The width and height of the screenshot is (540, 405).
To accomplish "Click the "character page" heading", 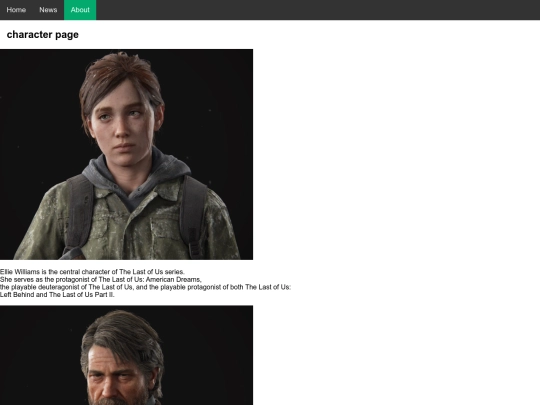I will [43, 35].
